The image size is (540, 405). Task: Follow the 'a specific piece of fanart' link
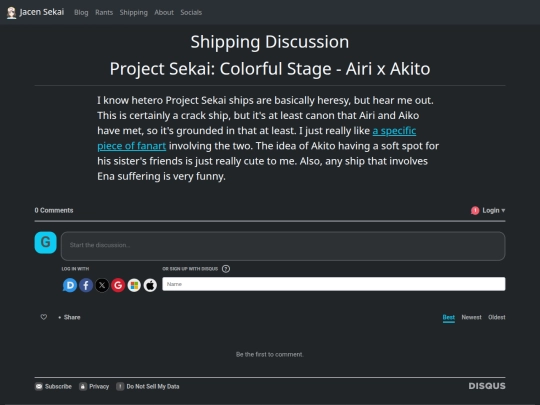coord(257,138)
